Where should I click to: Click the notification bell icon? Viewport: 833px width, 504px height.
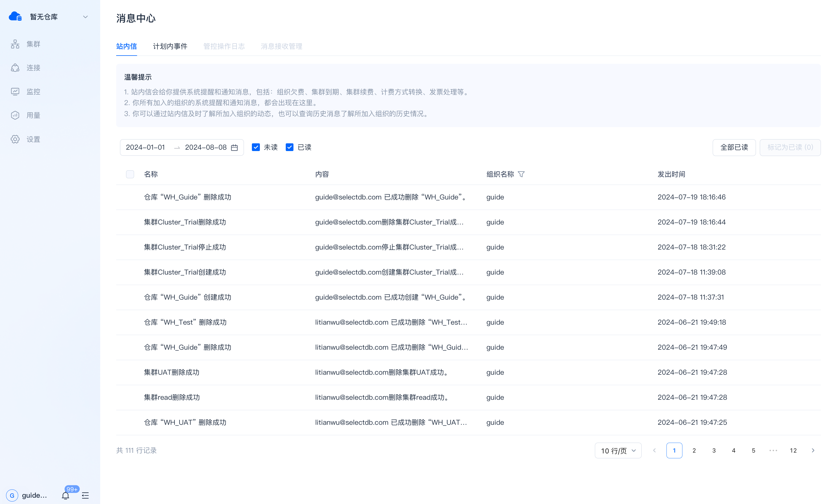point(66,495)
